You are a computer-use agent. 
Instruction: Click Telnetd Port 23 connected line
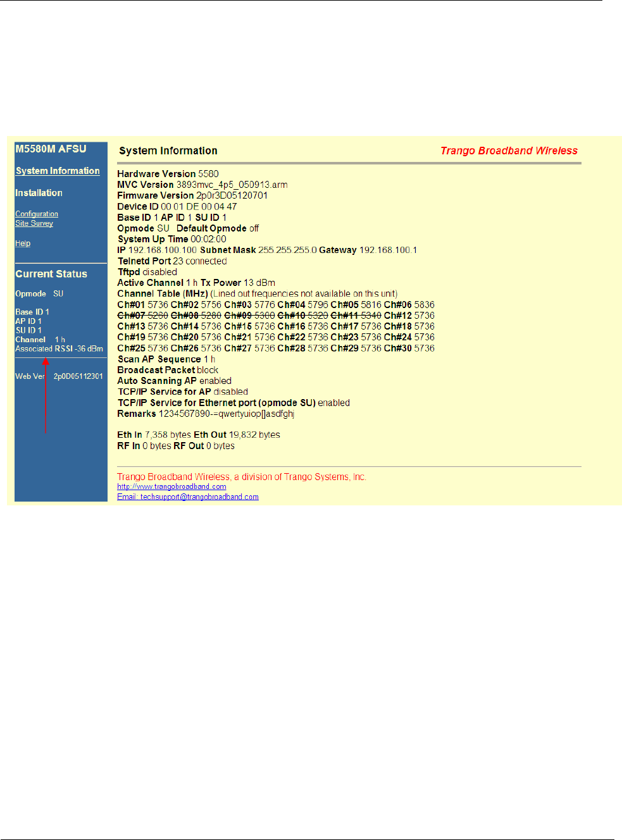coord(172,261)
